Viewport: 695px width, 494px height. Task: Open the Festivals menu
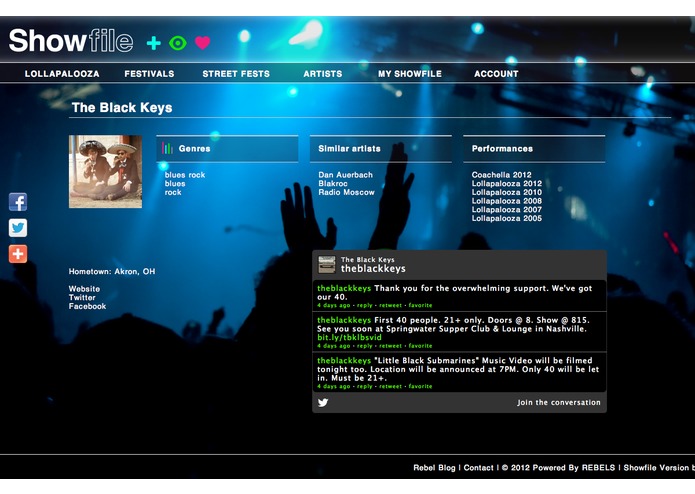tap(149, 74)
